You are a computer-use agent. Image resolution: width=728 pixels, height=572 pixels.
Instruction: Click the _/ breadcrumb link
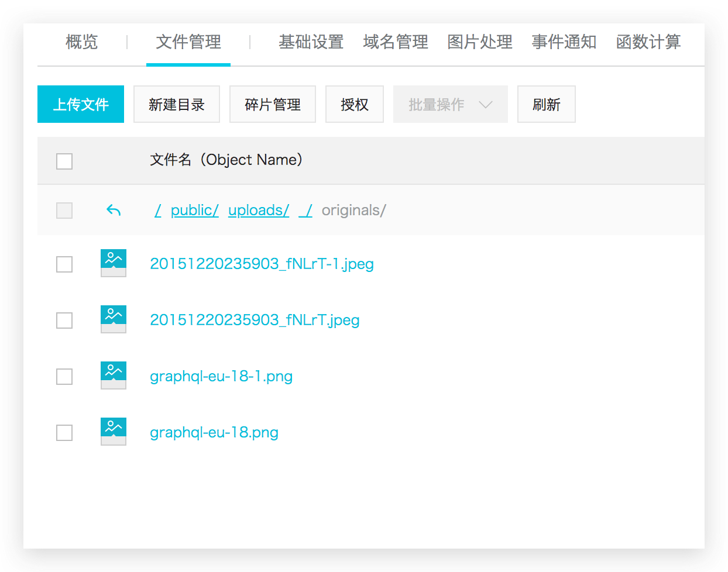(x=305, y=211)
